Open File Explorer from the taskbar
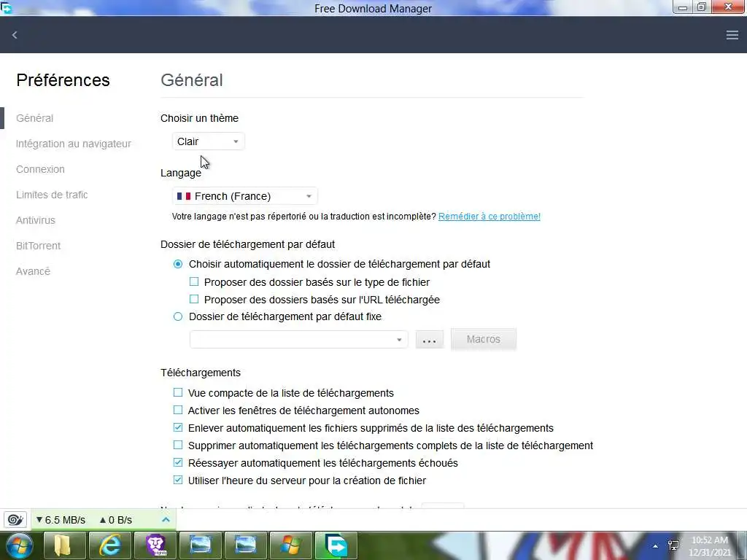Image resolution: width=747 pixels, height=560 pixels. coord(64,545)
